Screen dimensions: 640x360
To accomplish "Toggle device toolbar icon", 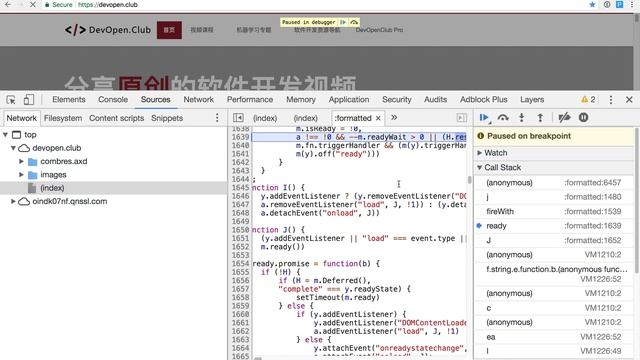I will pyautogui.click(x=29, y=100).
